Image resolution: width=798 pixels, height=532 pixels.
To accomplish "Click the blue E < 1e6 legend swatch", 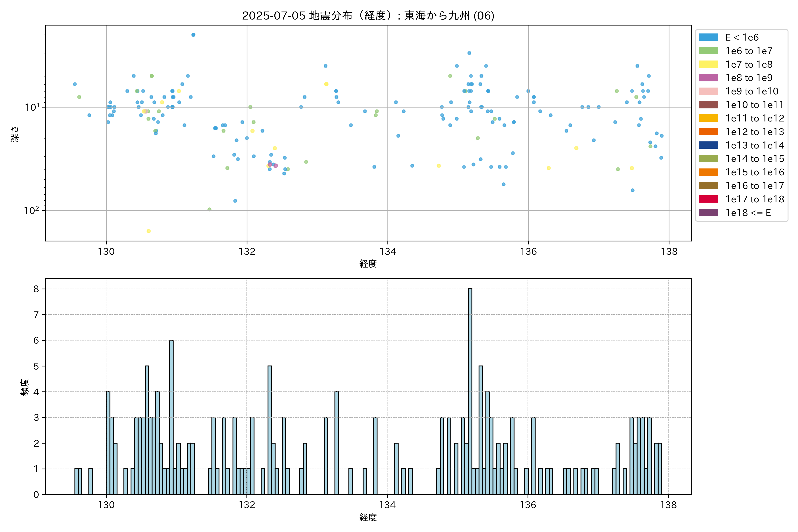I will 708,37.
